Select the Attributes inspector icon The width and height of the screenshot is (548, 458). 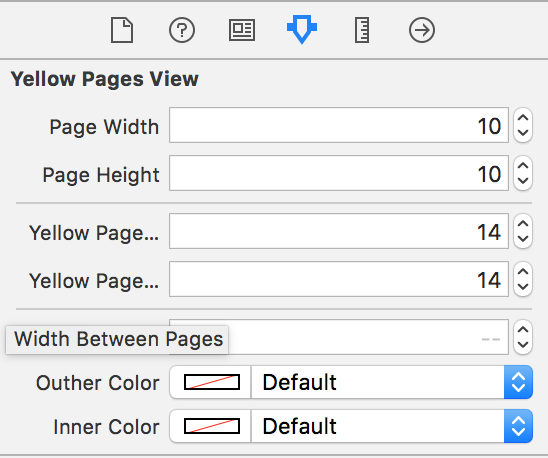click(x=302, y=29)
